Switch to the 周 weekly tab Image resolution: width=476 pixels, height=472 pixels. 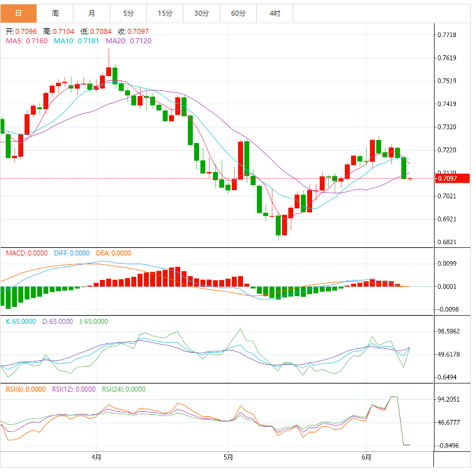(x=55, y=13)
